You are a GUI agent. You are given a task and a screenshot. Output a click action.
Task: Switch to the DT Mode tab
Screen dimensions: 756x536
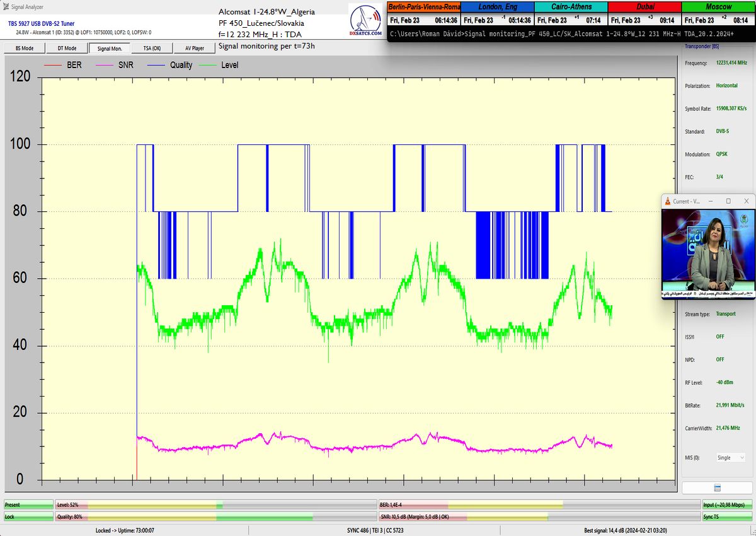coord(67,48)
